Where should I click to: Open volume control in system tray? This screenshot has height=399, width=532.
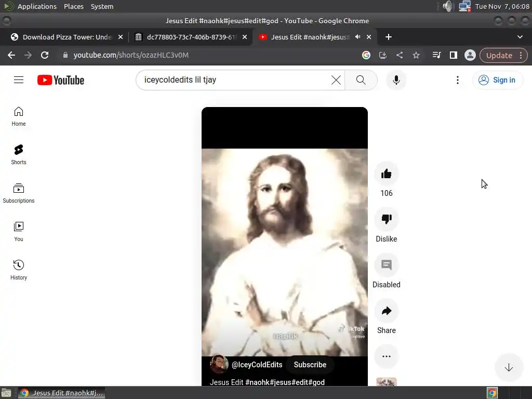click(x=448, y=6)
